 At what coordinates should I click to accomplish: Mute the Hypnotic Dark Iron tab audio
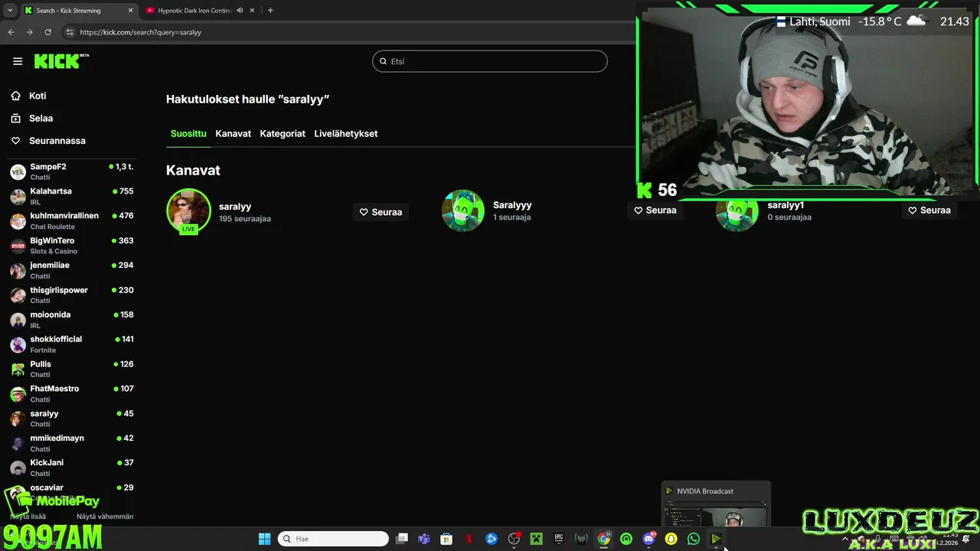tap(240, 11)
